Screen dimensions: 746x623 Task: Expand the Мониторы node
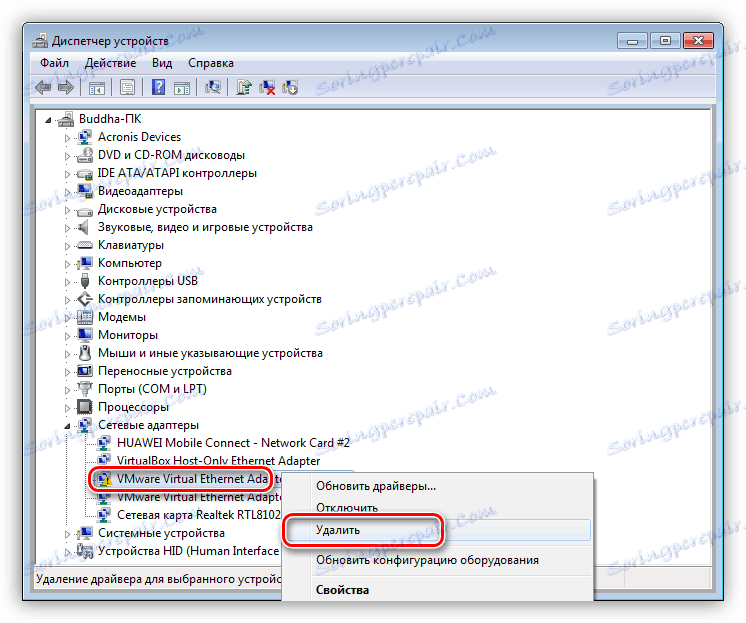(x=67, y=336)
